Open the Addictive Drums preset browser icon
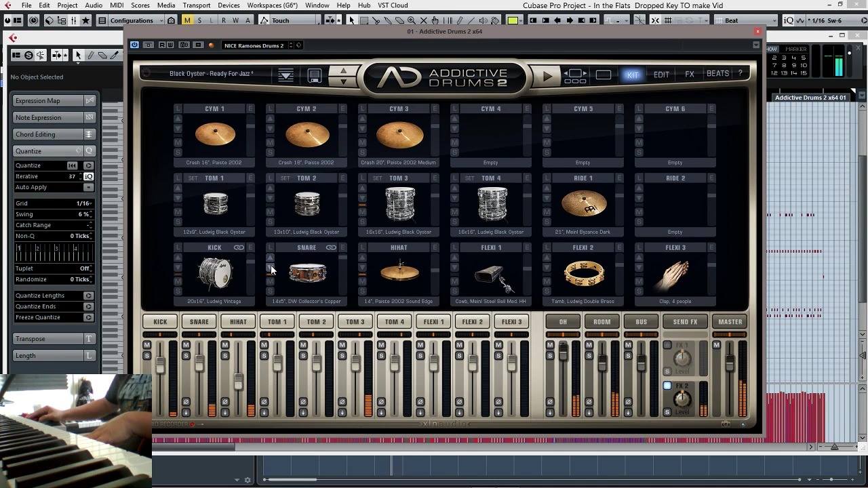This screenshot has width=868, height=488. point(285,75)
